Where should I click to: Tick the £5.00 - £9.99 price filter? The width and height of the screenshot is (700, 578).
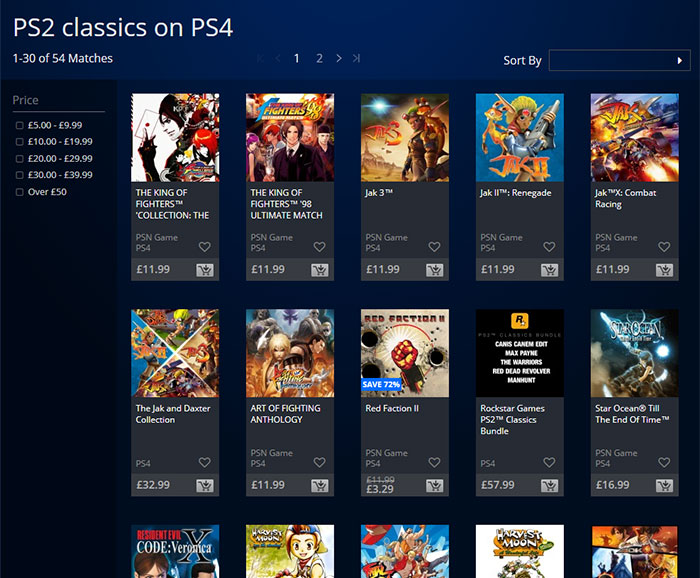[x=19, y=125]
